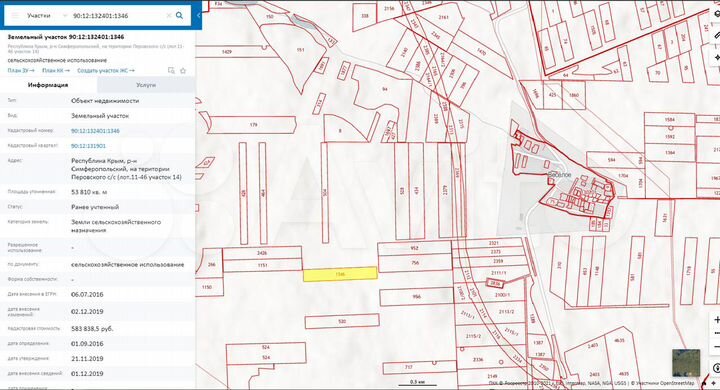Click parcel 1151 on the map
This screenshot has height=390, width=720.
coord(262,265)
